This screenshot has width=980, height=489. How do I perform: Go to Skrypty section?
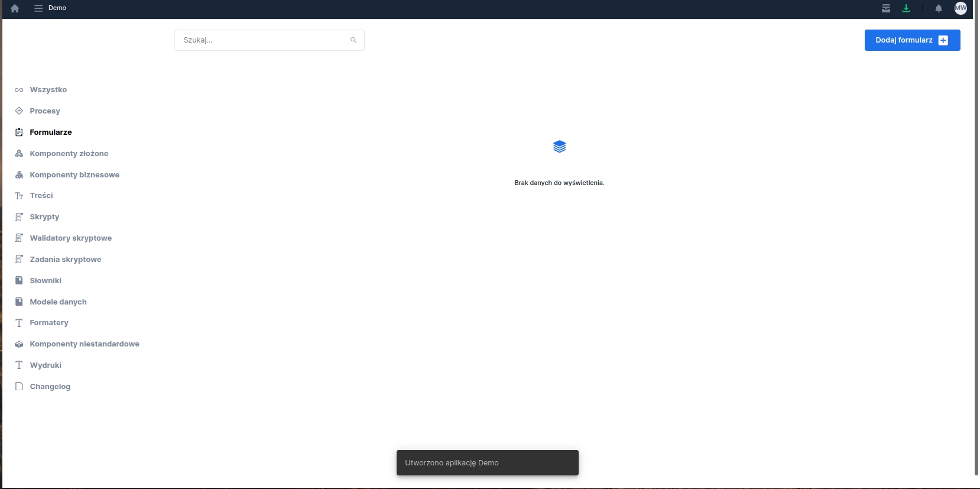(x=44, y=217)
